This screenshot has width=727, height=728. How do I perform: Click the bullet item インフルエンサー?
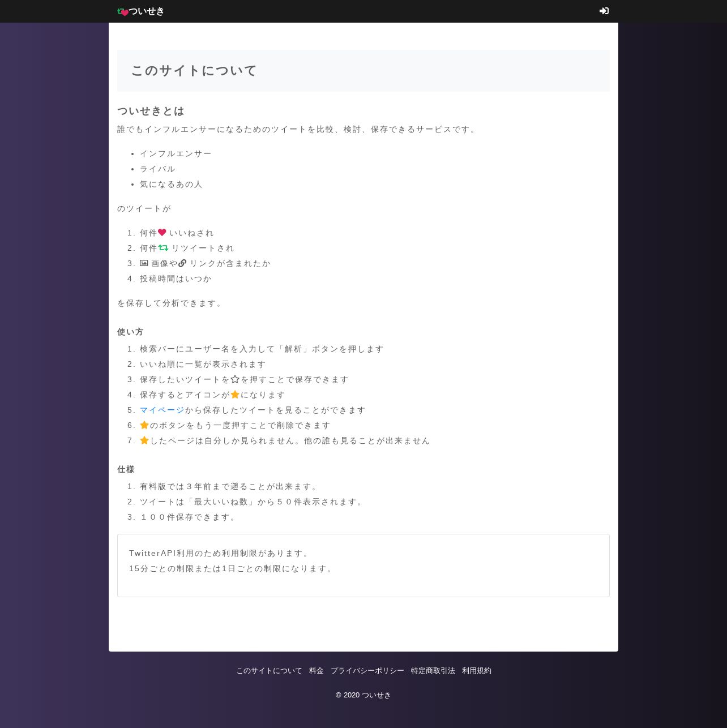click(x=176, y=153)
